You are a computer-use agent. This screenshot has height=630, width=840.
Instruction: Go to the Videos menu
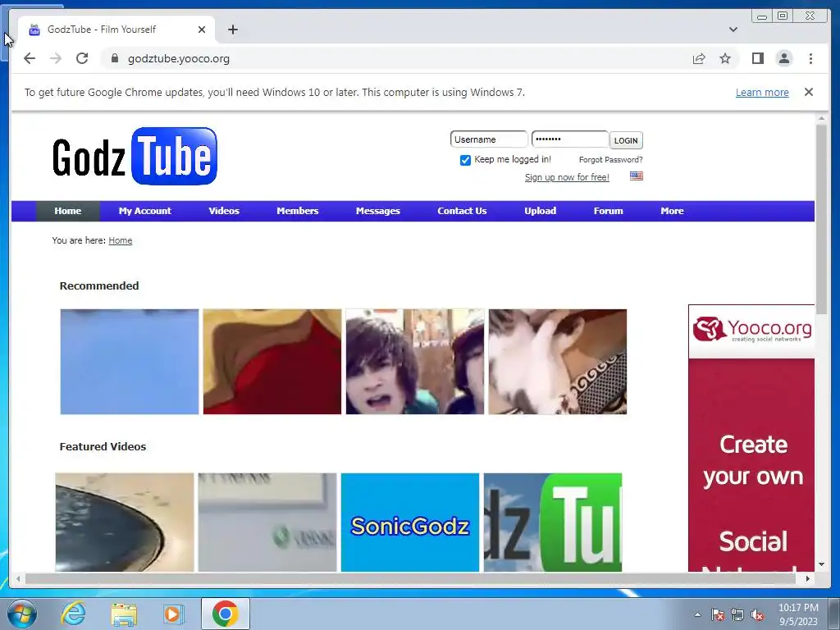click(224, 211)
